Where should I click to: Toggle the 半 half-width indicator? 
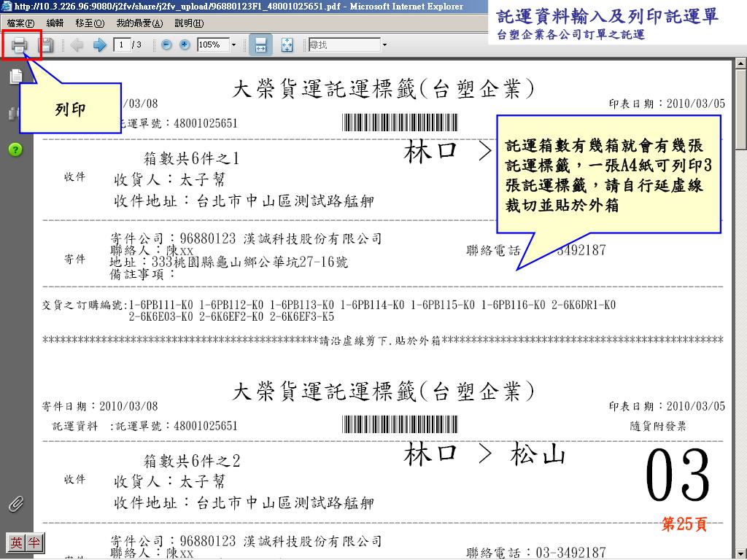click(x=34, y=542)
